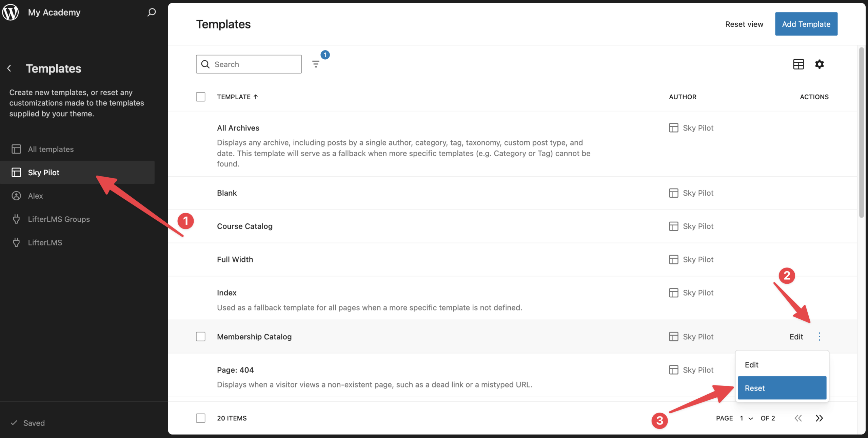Click the Reset view button
This screenshot has width=868, height=438.
[x=744, y=24]
